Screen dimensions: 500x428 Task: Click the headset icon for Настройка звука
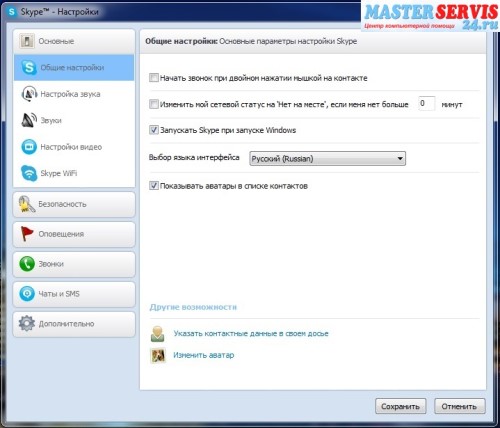pos(29,94)
